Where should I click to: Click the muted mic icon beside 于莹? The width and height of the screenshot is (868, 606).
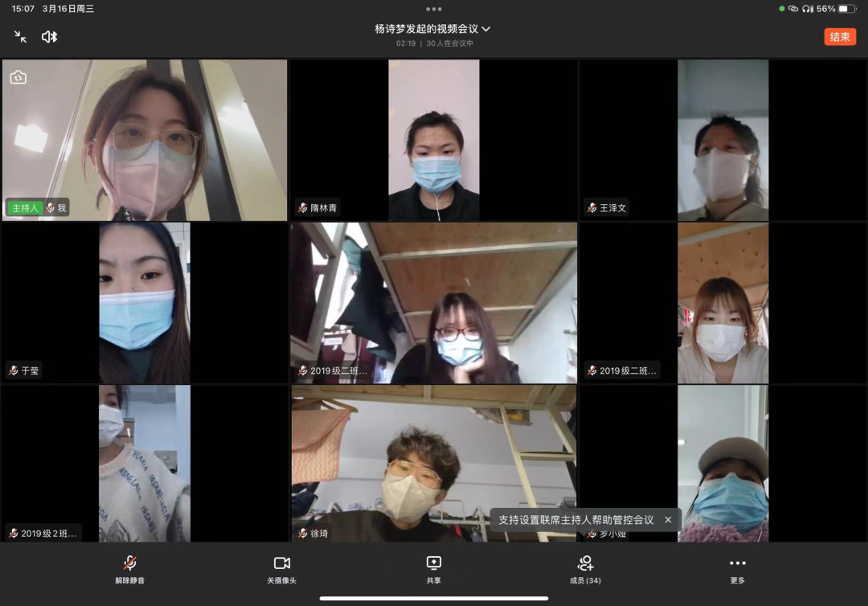pyautogui.click(x=13, y=371)
